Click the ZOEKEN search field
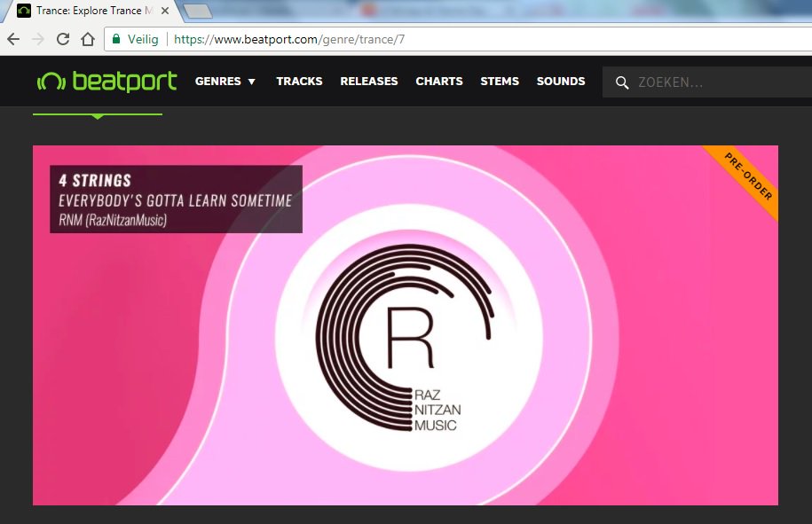Screen dimensions: 812x524 click(707, 82)
